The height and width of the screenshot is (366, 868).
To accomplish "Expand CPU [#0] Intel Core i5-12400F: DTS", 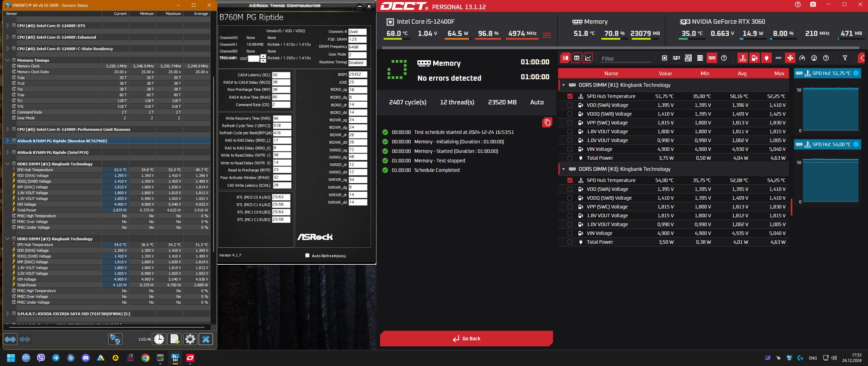I will click(7, 25).
